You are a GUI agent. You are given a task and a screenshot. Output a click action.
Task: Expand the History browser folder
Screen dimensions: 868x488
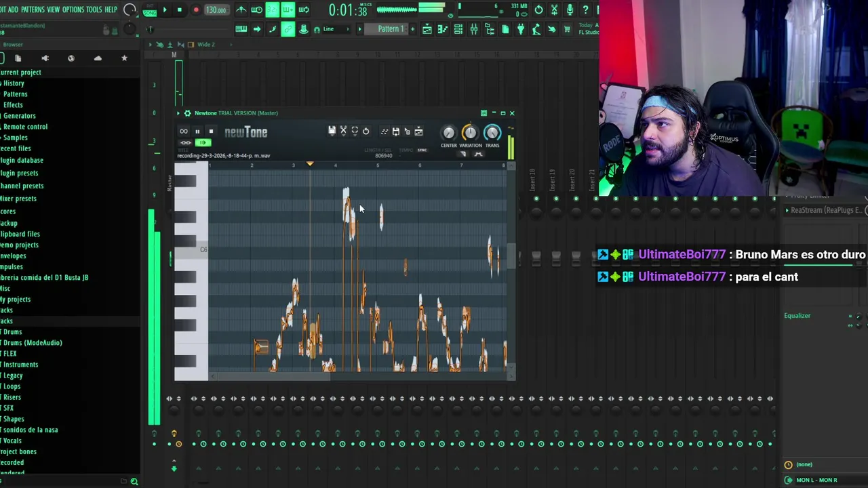click(x=13, y=83)
